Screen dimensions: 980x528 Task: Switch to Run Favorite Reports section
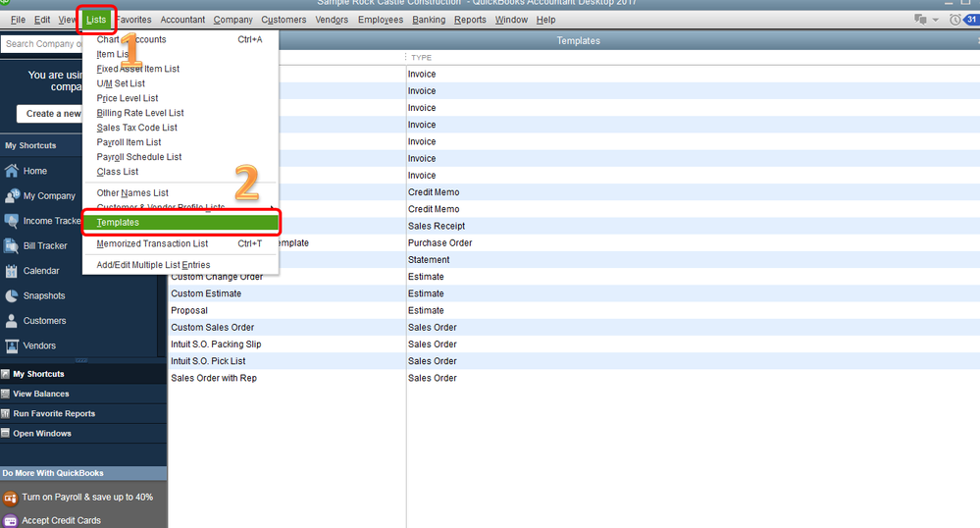click(x=83, y=413)
